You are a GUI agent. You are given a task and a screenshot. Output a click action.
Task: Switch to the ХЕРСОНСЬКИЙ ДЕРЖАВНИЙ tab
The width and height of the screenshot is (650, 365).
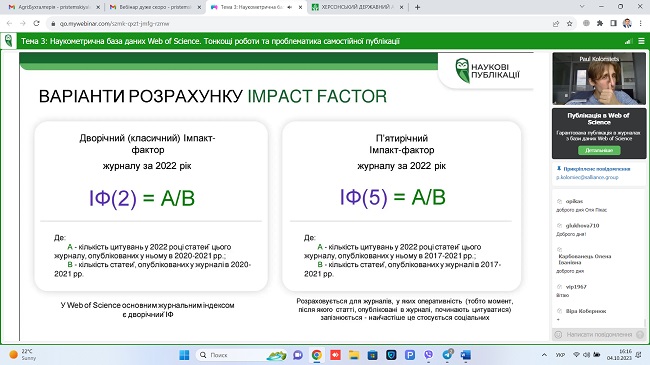click(357, 7)
